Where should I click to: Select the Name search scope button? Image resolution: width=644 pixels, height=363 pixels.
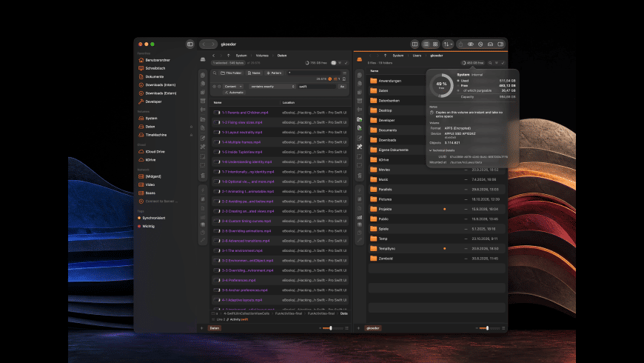point(254,73)
